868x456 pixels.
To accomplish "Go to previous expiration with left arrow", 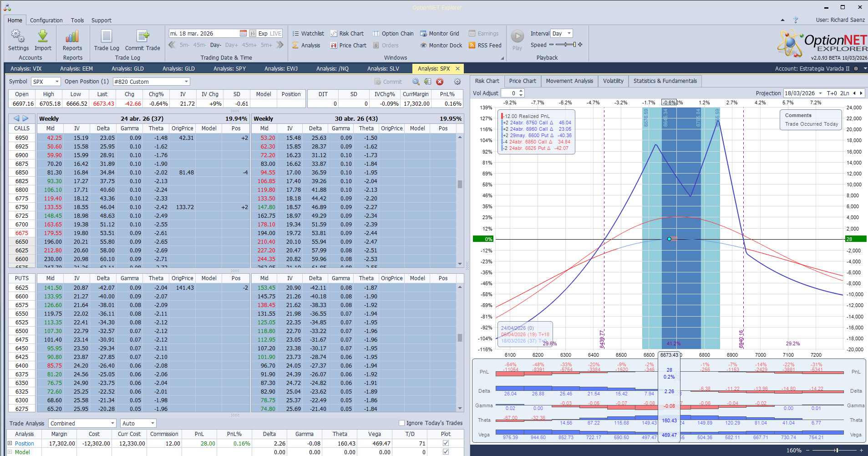I will coord(16,118).
